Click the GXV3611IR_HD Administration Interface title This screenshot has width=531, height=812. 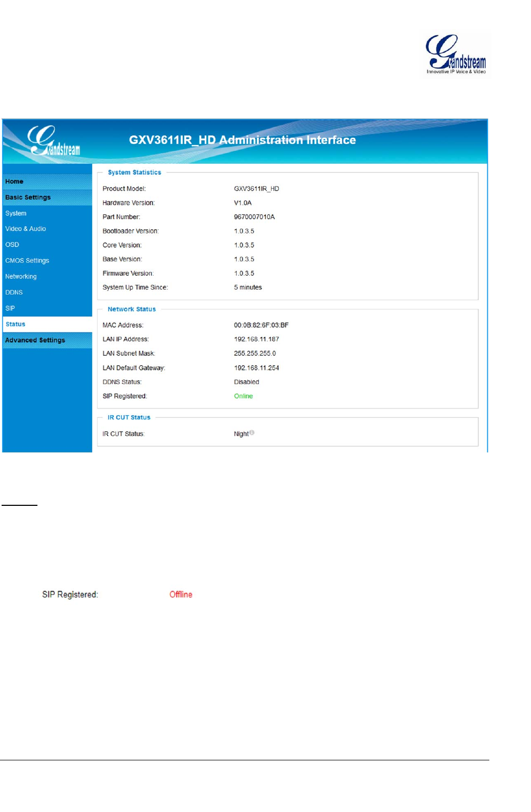243,140
